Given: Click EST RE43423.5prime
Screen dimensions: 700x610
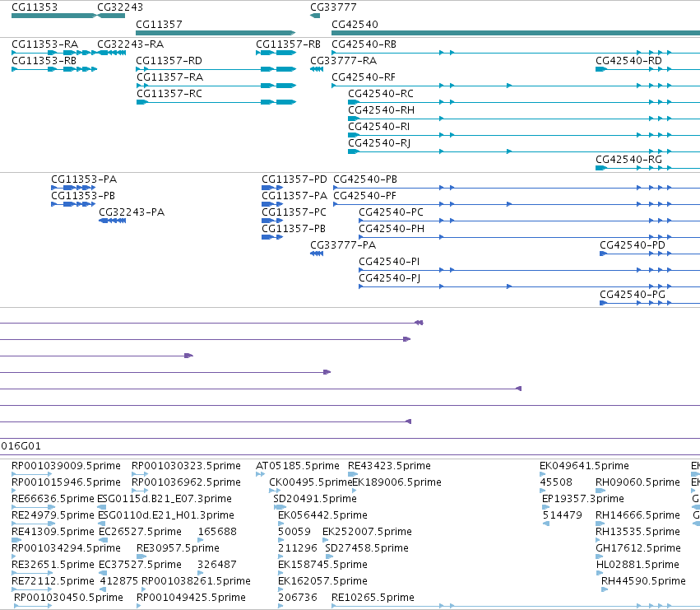Looking at the screenshot, I should pos(389,466).
